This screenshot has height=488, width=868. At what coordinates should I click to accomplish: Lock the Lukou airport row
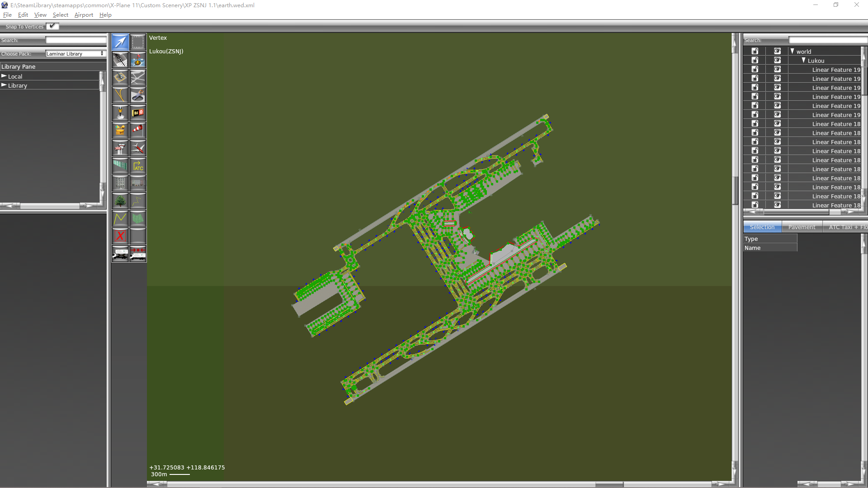click(x=755, y=60)
